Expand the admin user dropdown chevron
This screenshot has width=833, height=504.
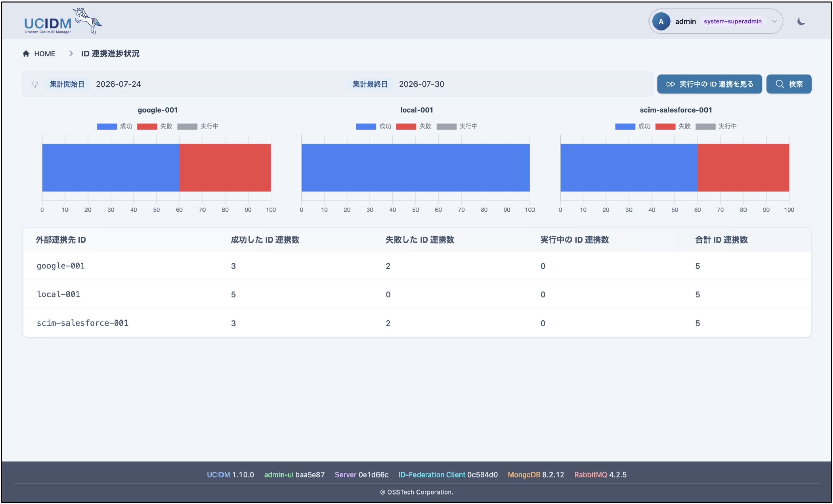(774, 21)
